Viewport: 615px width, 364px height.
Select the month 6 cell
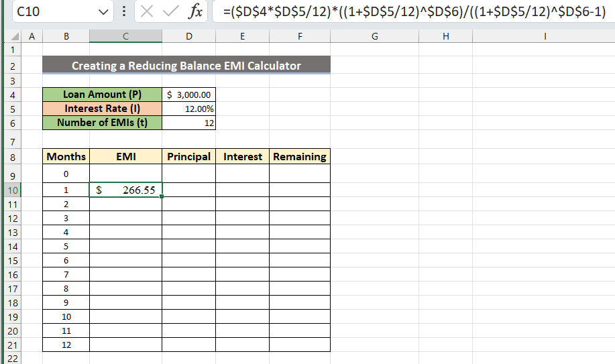pyautogui.click(x=66, y=261)
